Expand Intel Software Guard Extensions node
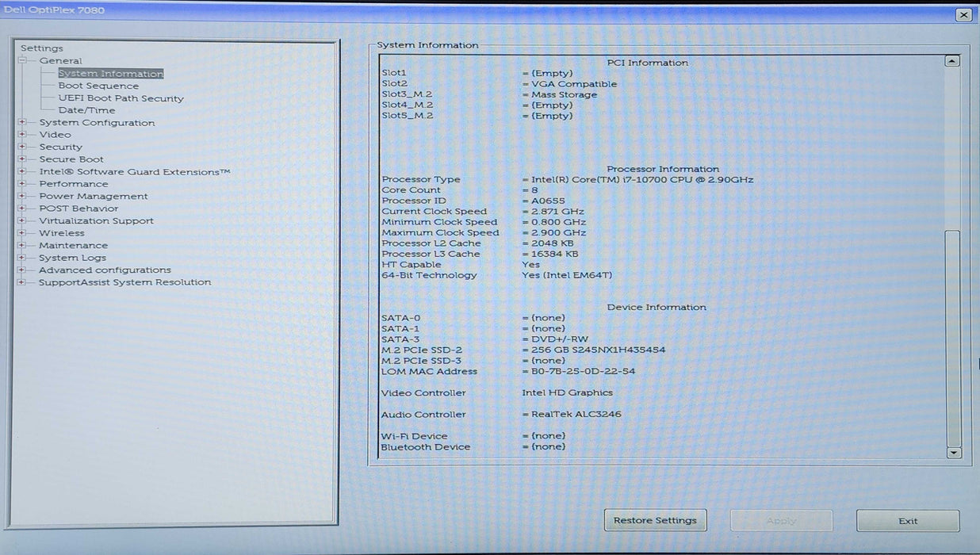This screenshot has width=980, height=555. coord(22,172)
